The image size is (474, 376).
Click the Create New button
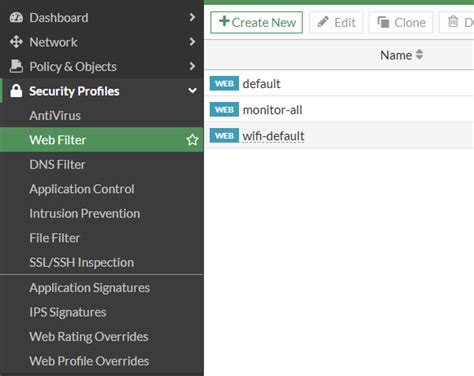(x=257, y=22)
